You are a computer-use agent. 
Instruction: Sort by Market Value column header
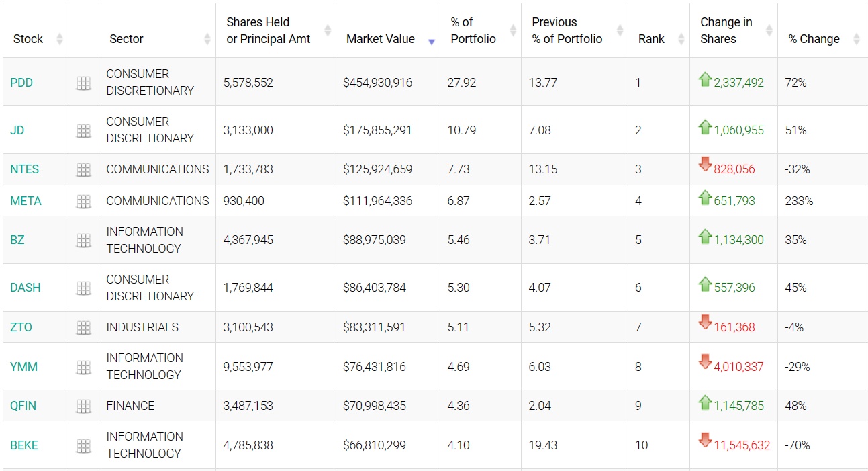pyautogui.click(x=381, y=39)
